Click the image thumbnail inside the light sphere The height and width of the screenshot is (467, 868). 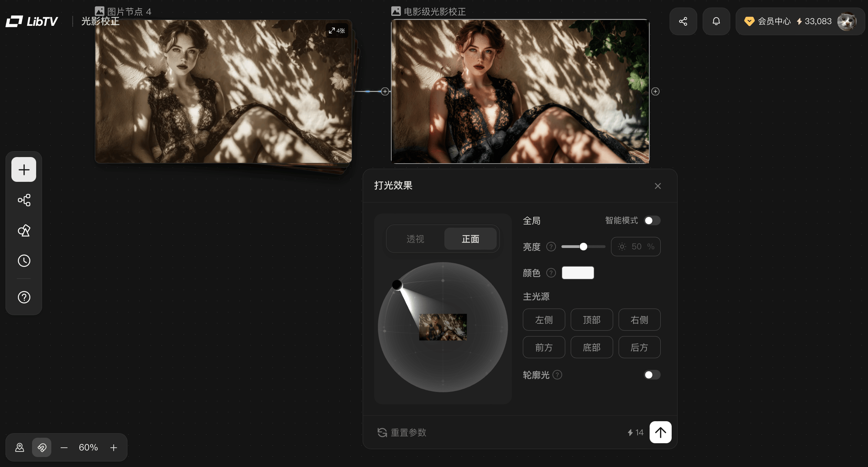[443, 327]
